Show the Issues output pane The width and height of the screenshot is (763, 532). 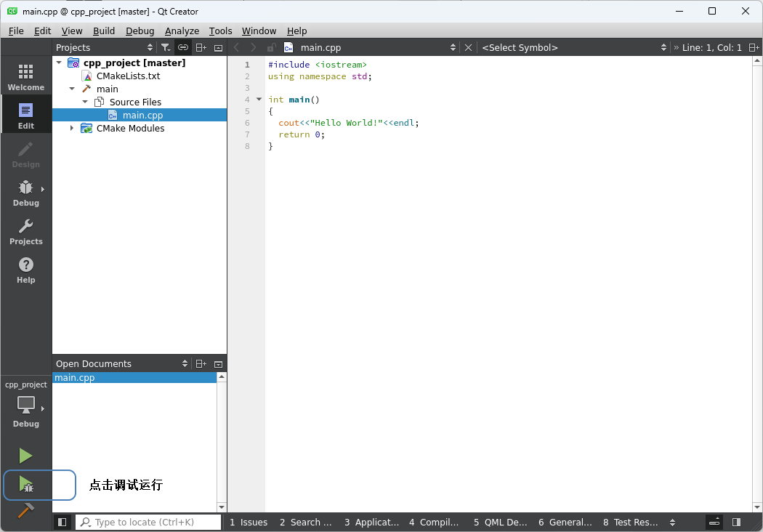click(x=249, y=522)
